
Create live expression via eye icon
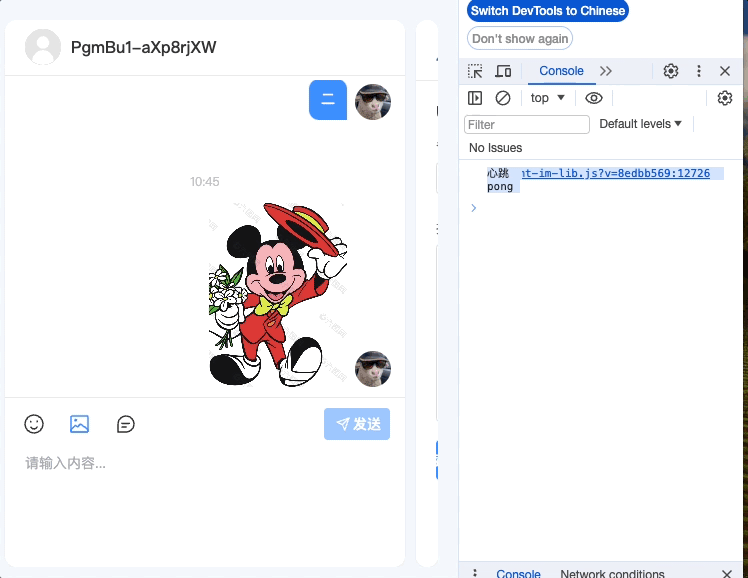[594, 98]
